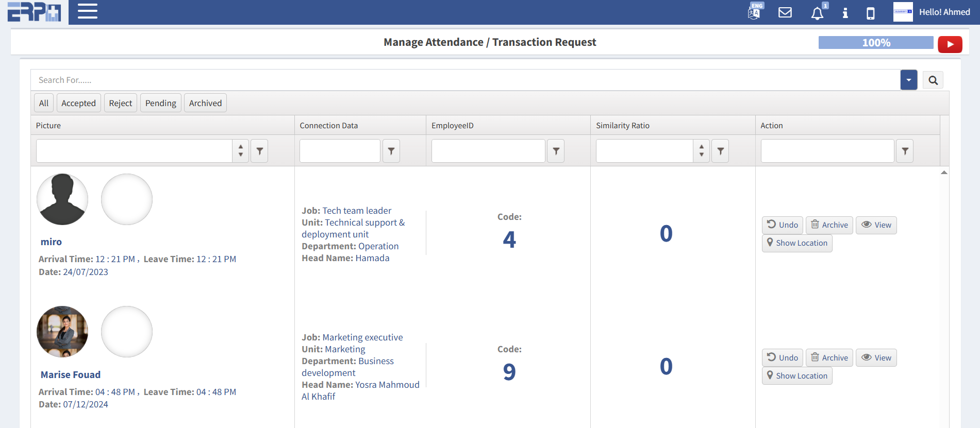980x428 pixels.
Task: Open the hamburger navigation menu
Action: 87,11
